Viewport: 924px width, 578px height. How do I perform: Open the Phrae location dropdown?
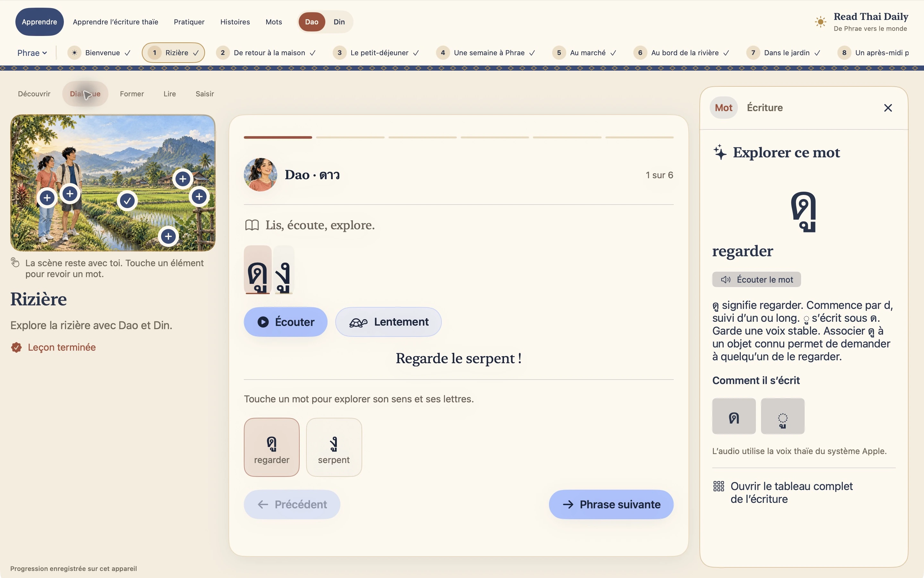32,53
